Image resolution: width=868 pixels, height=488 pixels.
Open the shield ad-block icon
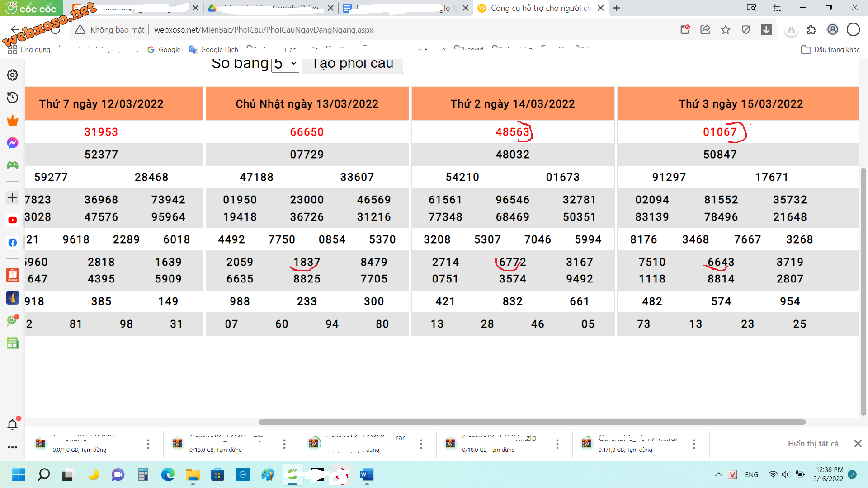[746, 30]
